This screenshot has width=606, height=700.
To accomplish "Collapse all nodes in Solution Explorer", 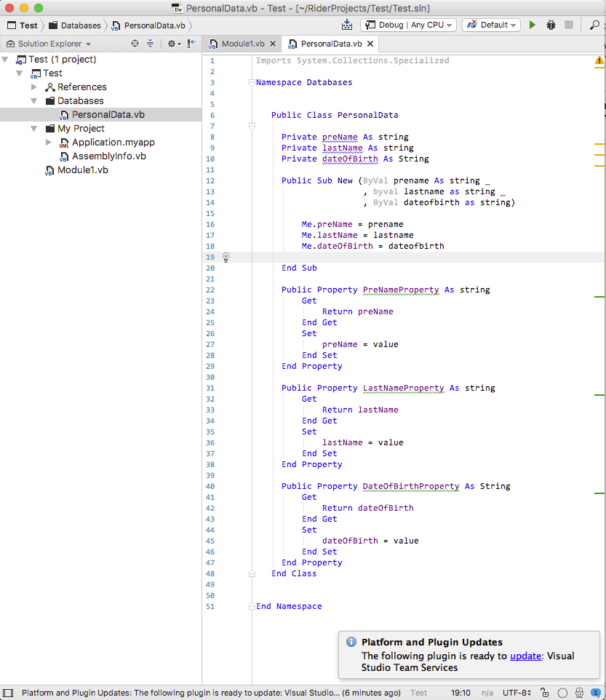I will tap(150, 44).
